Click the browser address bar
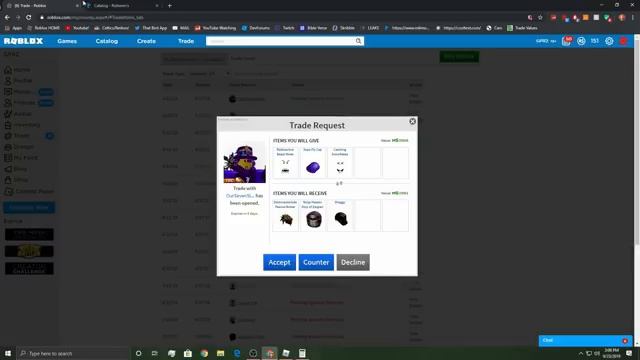Viewport: 640px width, 360px height. (x=282, y=18)
